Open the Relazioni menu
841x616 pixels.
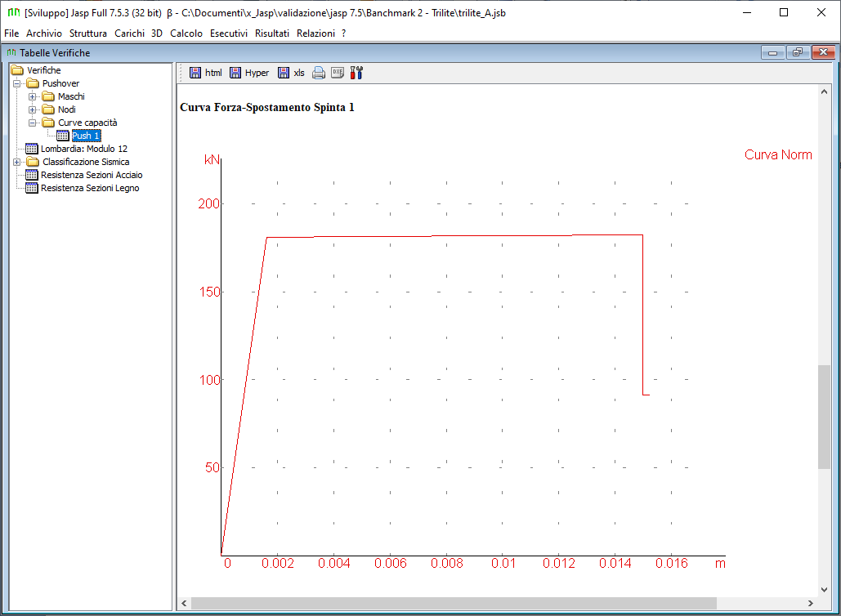[x=315, y=33]
